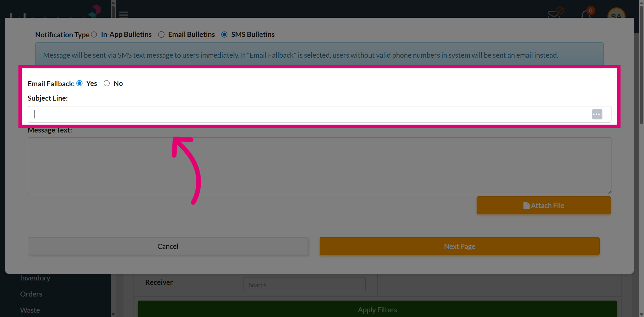Click the Receiver search field
The width and height of the screenshot is (644, 317).
tap(304, 285)
